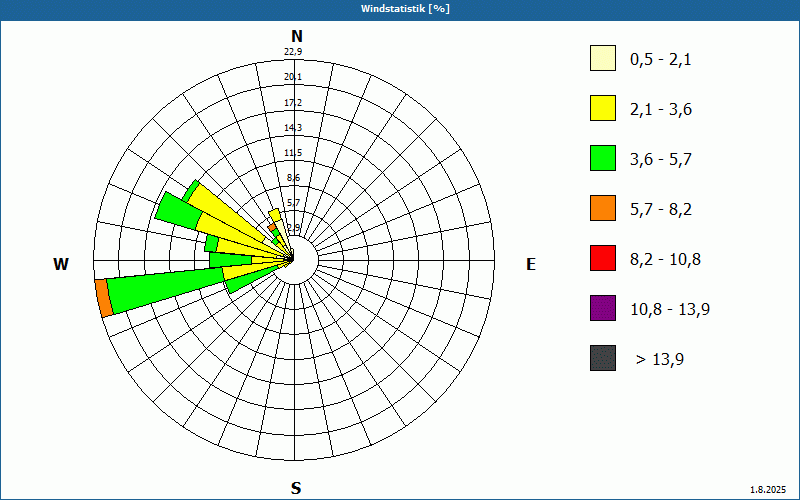Viewport: 800px width, 500px height.
Task: Click the purple 10,8 - 13,9 legend swatch
Action: pos(603,308)
